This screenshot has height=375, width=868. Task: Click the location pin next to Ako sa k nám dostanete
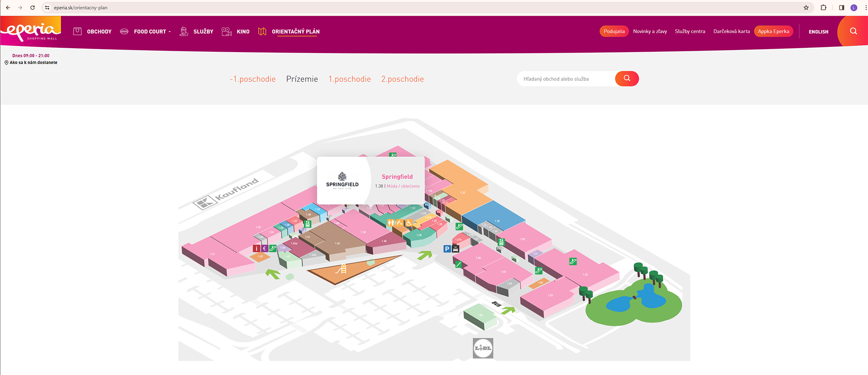click(7, 63)
